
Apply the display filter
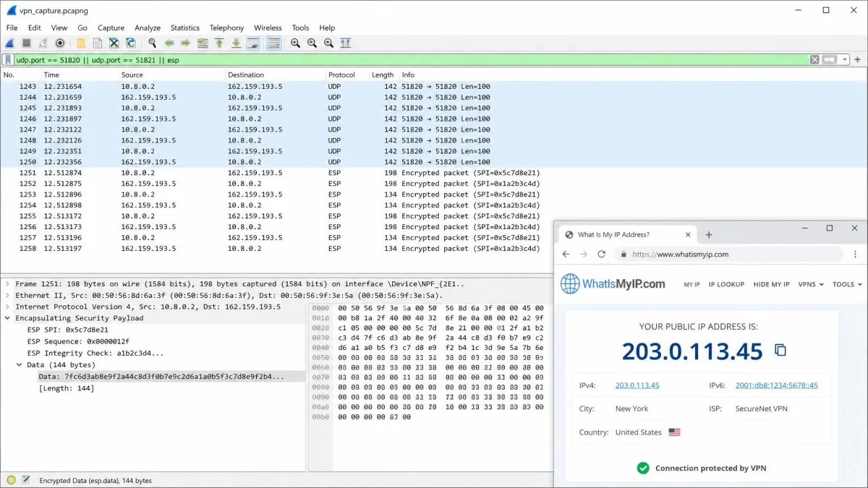pos(830,60)
